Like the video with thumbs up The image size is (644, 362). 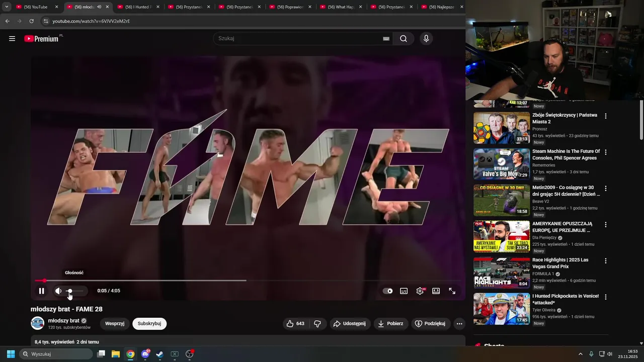coord(295,323)
